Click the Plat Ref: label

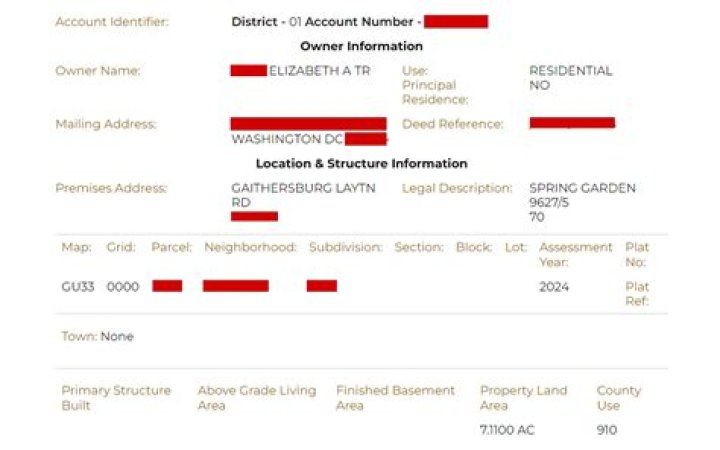(x=637, y=294)
